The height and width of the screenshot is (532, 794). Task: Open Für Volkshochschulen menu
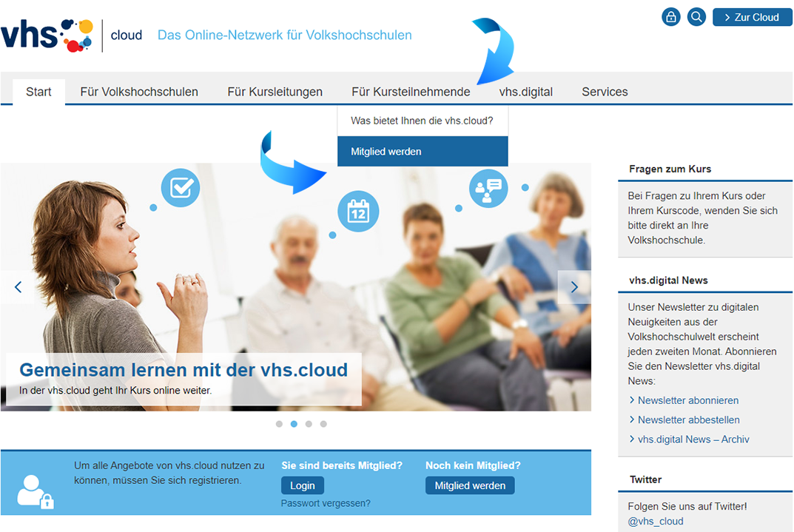(x=139, y=92)
